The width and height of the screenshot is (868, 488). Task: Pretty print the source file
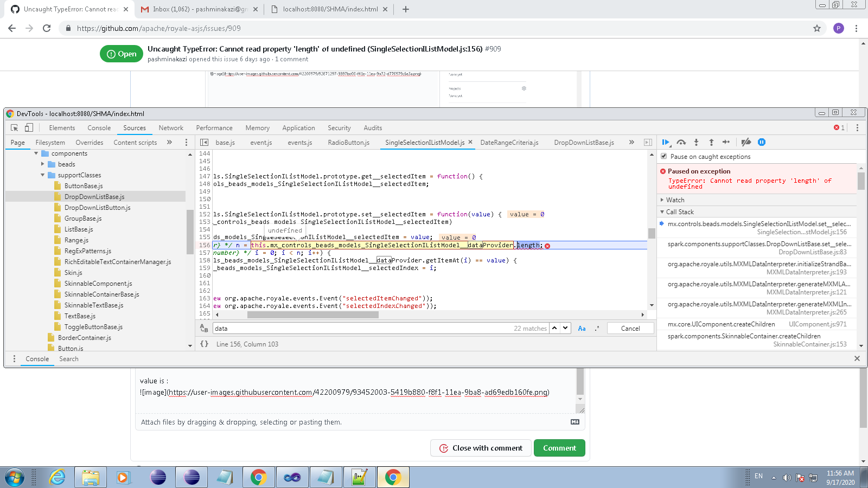205,344
